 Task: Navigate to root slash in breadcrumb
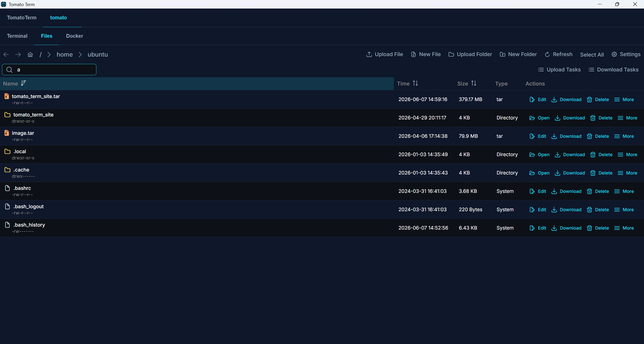click(41, 55)
